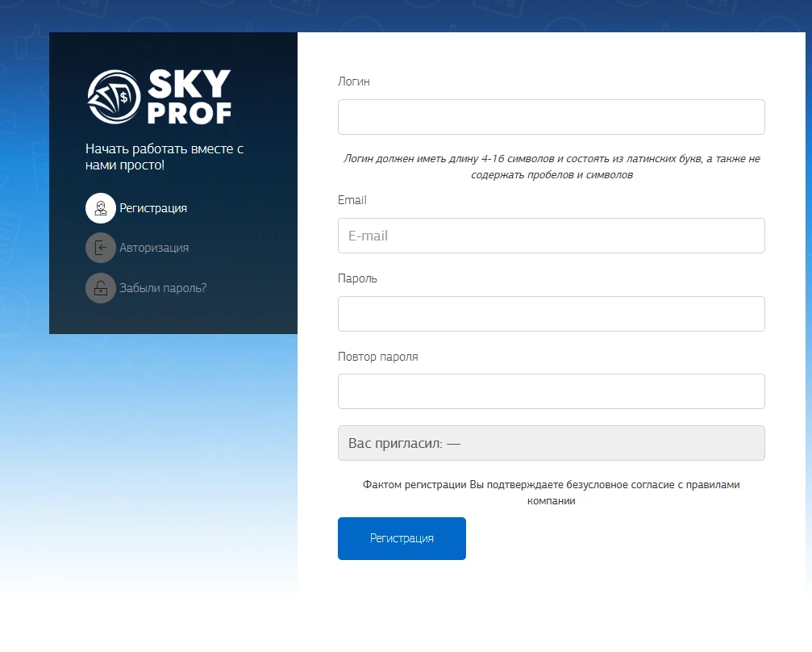
Task: Click the Повтор пароля field label
Action: pos(377,357)
